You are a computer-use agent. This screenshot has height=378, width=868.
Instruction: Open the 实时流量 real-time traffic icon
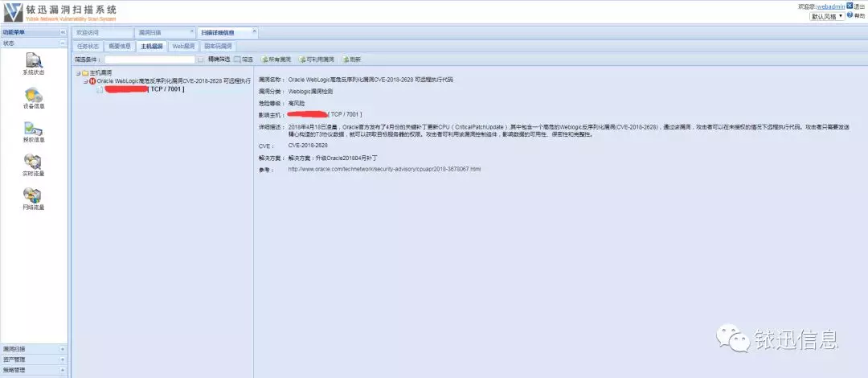pyautogui.click(x=33, y=162)
